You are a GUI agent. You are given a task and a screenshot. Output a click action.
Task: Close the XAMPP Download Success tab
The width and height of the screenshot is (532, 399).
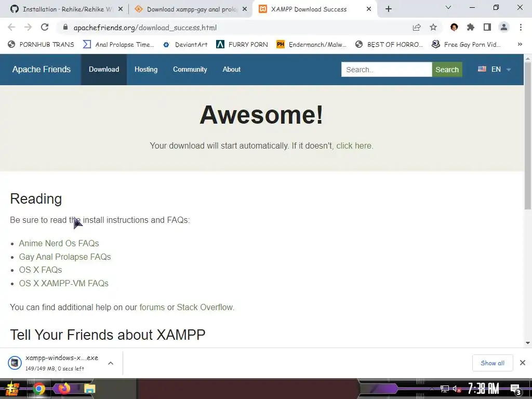pos(369,9)
